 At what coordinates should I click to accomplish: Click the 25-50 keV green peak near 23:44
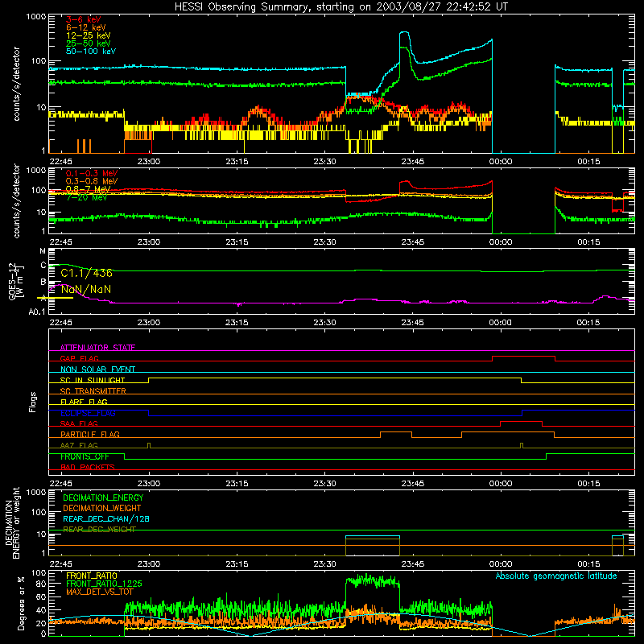404,48
